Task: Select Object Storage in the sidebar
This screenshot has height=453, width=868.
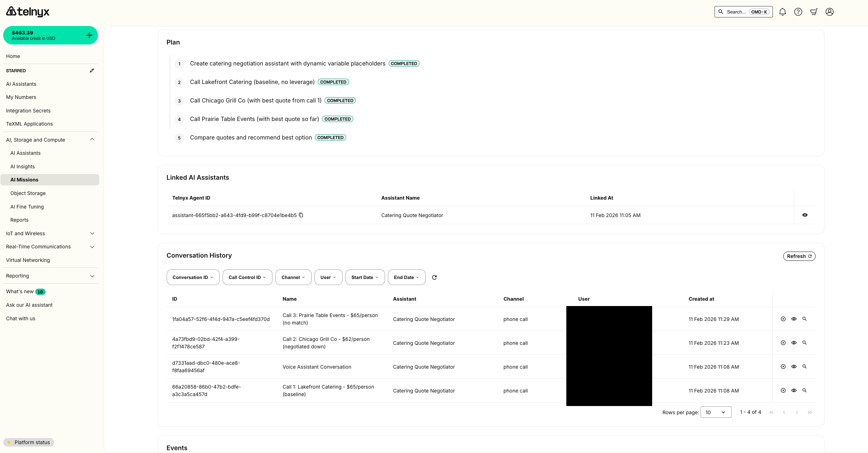Action: 28,193
